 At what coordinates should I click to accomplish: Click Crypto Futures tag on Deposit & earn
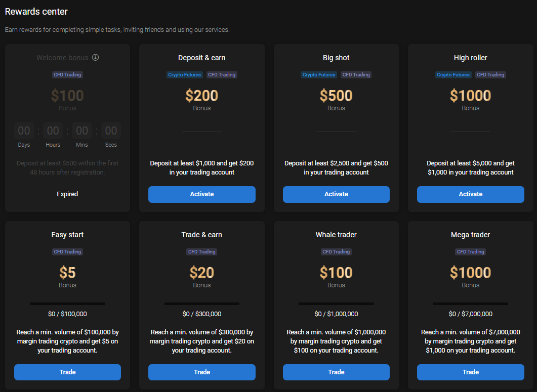pos(185,75)
